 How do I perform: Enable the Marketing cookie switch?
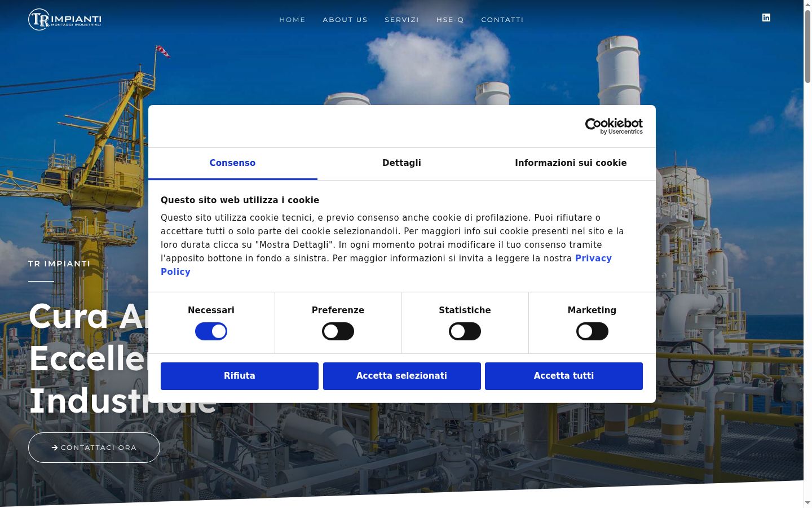point(592,331)
